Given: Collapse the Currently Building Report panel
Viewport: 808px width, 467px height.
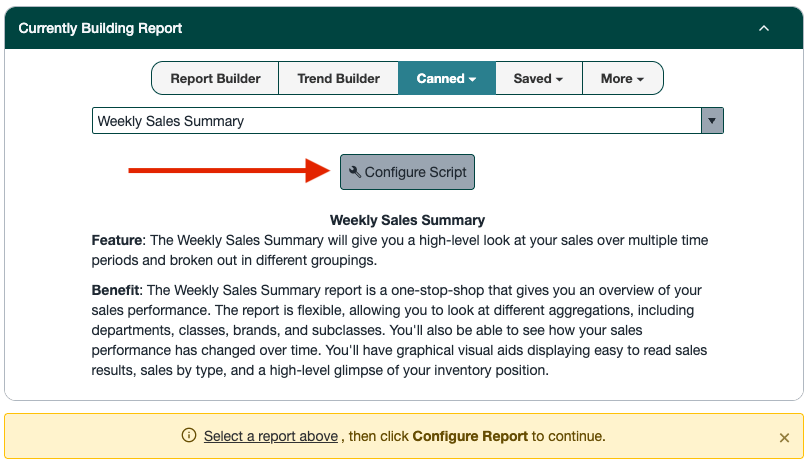Looking at the screenshot, I should [x=764, y=28].
